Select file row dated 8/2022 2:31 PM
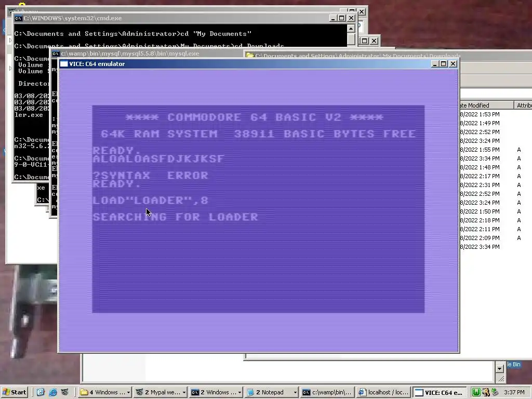The height and width of the screenshot is (399, 532). click(x=480, y=185)
